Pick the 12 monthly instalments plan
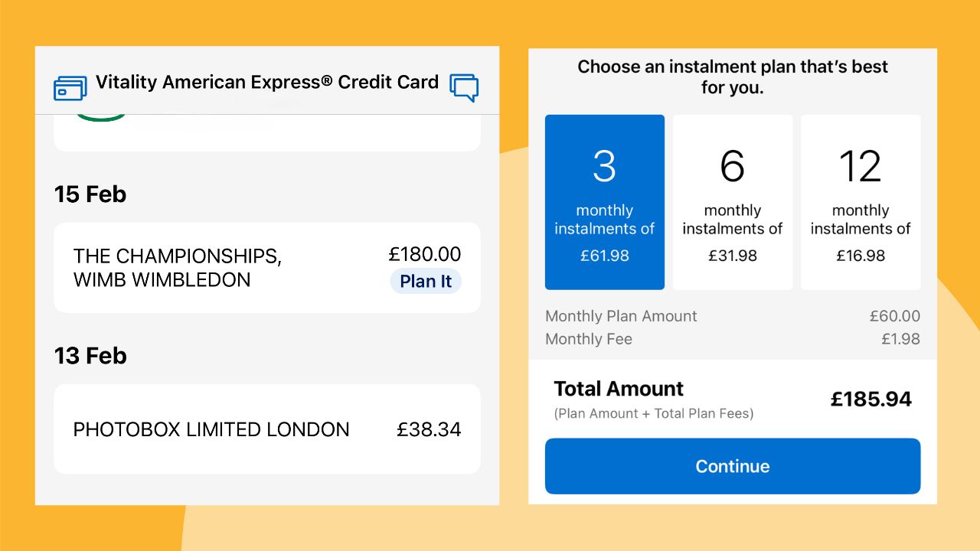 pyautogui.click(x=861, y=202)
